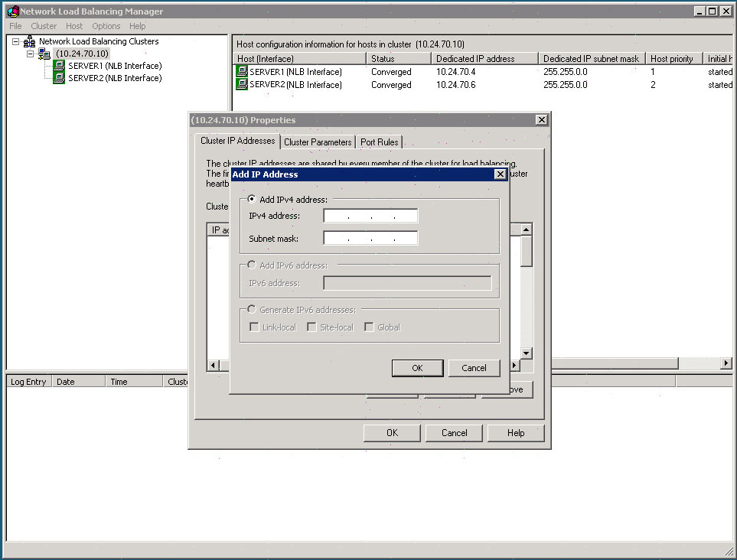737x560 pixels.
Task: Click the 10.24.70.6 dedicated IP cell
Action: point(455,85)
